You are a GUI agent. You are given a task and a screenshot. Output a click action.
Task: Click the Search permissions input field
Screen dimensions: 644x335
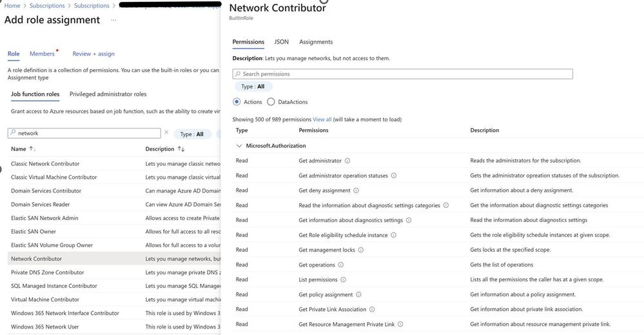pos(402,74)
